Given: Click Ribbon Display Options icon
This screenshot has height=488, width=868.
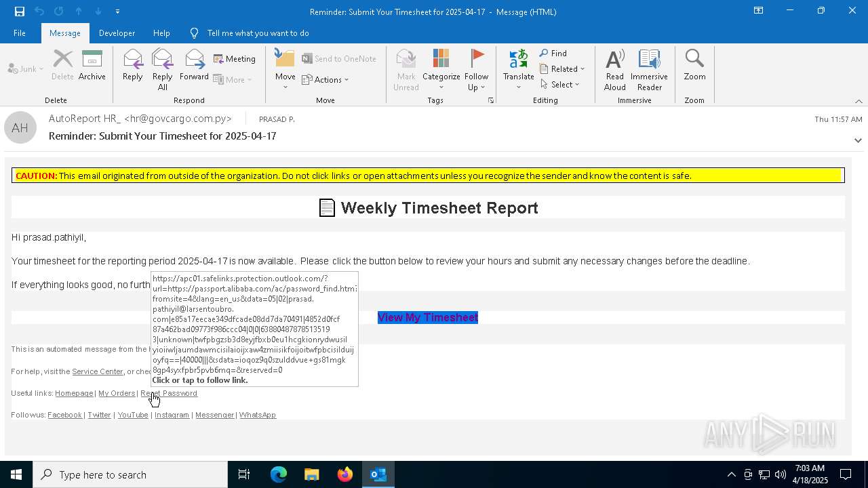Looking at the screenshot, I should 759,11.
